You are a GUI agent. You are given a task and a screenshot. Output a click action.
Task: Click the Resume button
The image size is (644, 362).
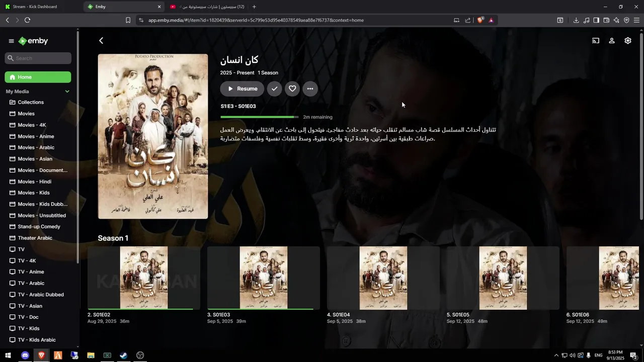[242, 89]
